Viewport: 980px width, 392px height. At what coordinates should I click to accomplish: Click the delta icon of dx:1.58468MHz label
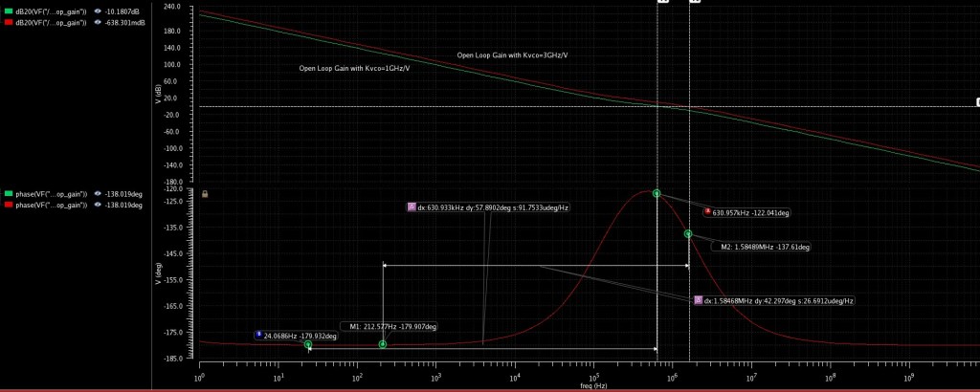pos(698,300)
